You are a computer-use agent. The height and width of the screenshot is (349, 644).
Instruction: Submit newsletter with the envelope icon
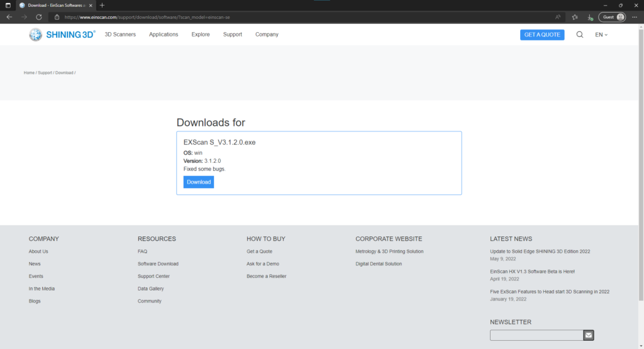coord(589,335)
